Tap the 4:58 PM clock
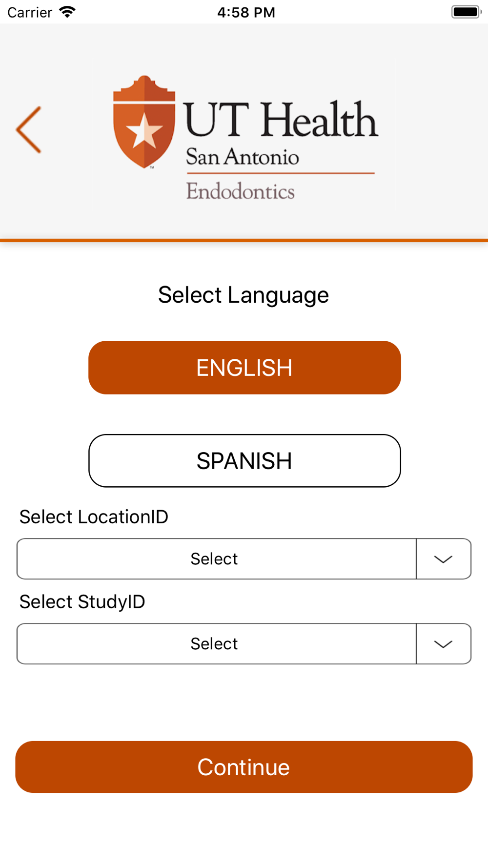Viewport: 488px width, 868px height. pos(246,12)
